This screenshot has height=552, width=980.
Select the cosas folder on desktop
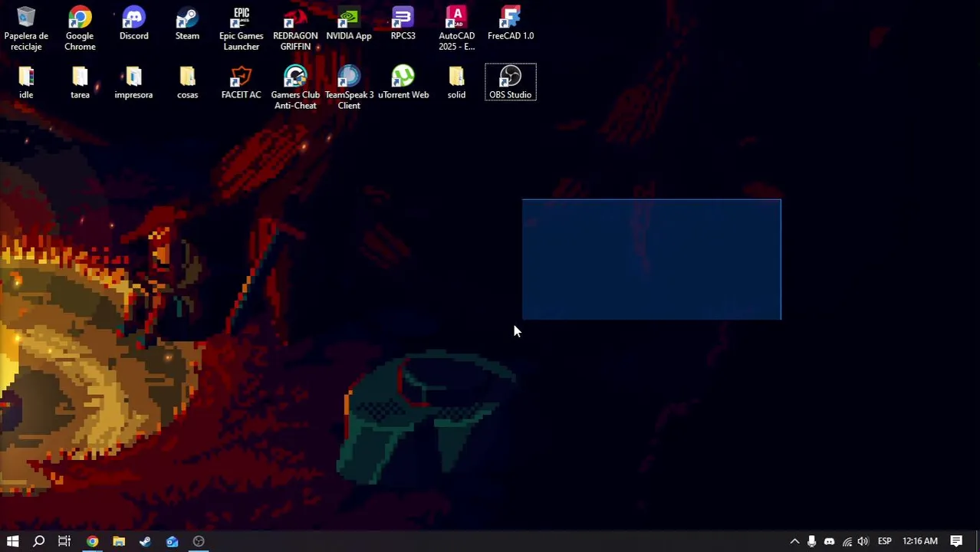(x=187, y=83)
